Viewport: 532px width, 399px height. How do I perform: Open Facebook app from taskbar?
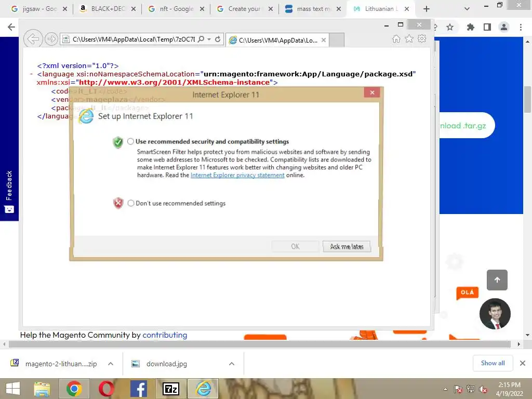pyautogui.click(x=138, y=389)
